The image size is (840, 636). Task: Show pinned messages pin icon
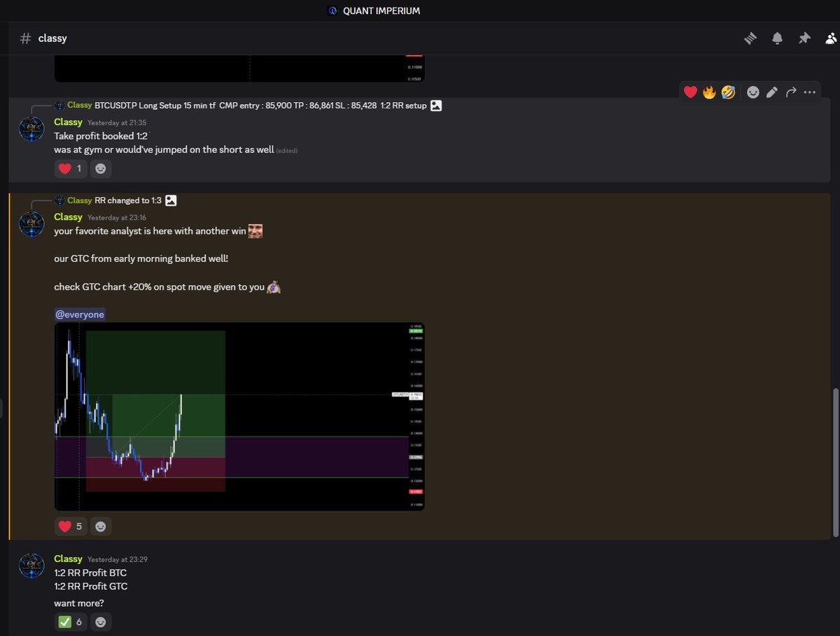click(x=805, y=38)
